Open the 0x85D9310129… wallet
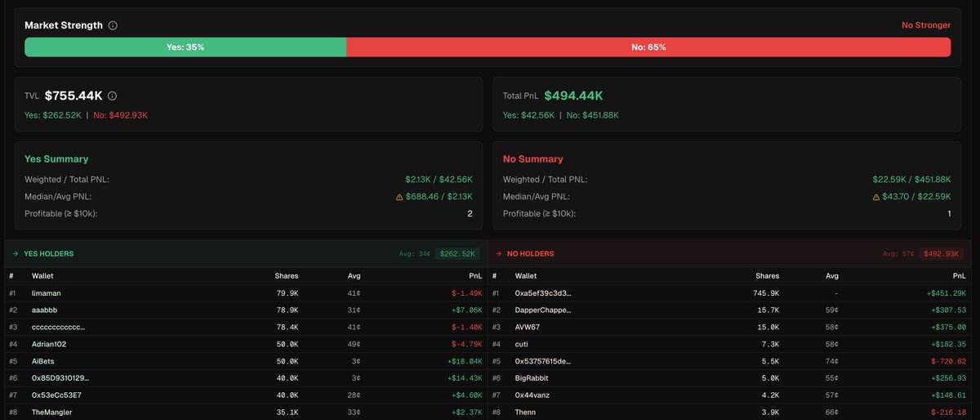This screenshot has width=980, height=420. [60, 378]
